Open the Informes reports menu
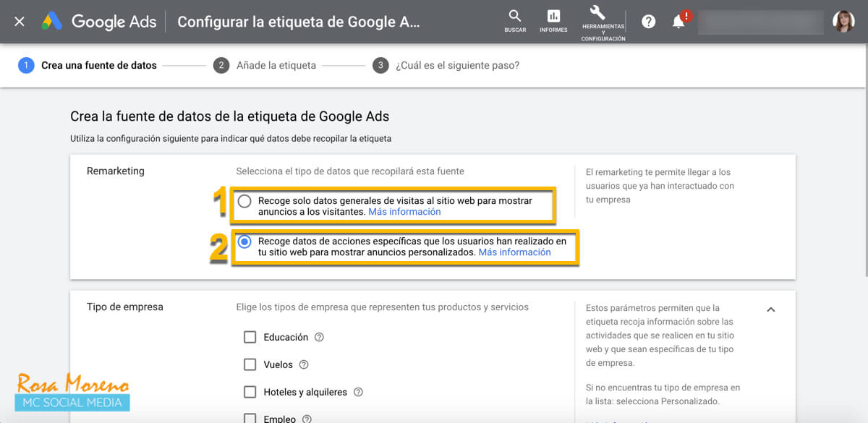The image size is (868, 423). (x=553, y=20)
